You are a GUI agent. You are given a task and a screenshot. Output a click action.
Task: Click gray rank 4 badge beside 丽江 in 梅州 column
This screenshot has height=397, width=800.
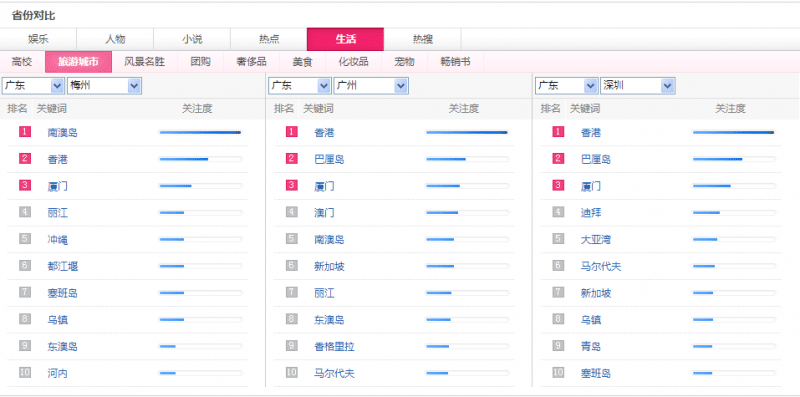25,212
